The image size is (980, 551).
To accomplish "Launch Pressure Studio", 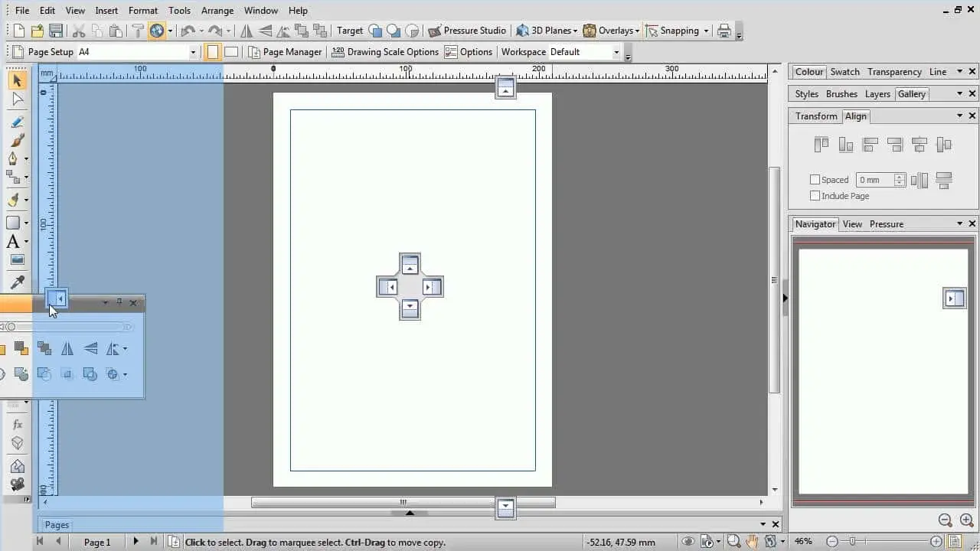I will click(467, 31).
